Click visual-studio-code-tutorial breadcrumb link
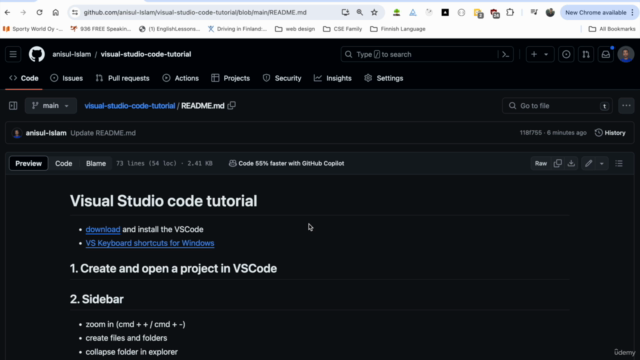This screenshot has height=360, width=640. tap(130, 106)
